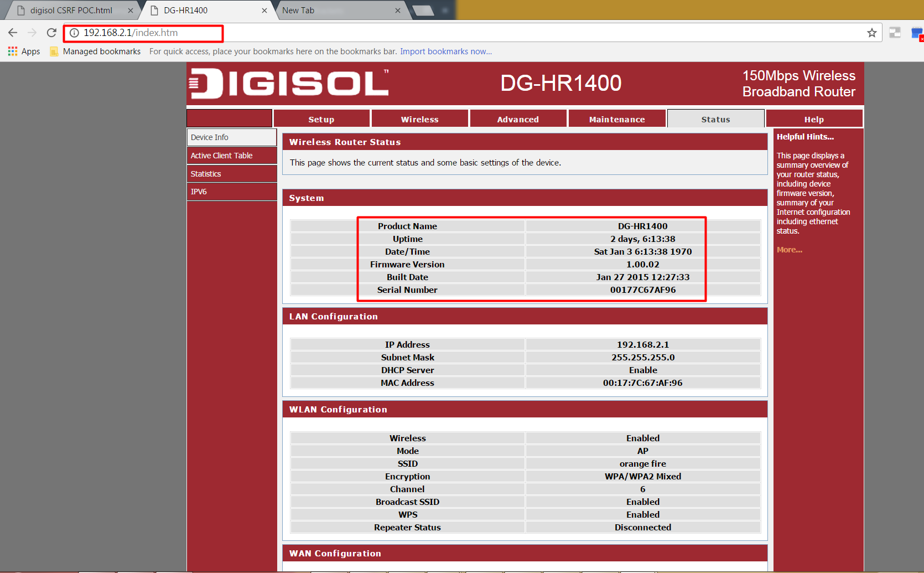Click the browser back arrow
This screenshot has width=924, height=573.
(x=13, y=33)
